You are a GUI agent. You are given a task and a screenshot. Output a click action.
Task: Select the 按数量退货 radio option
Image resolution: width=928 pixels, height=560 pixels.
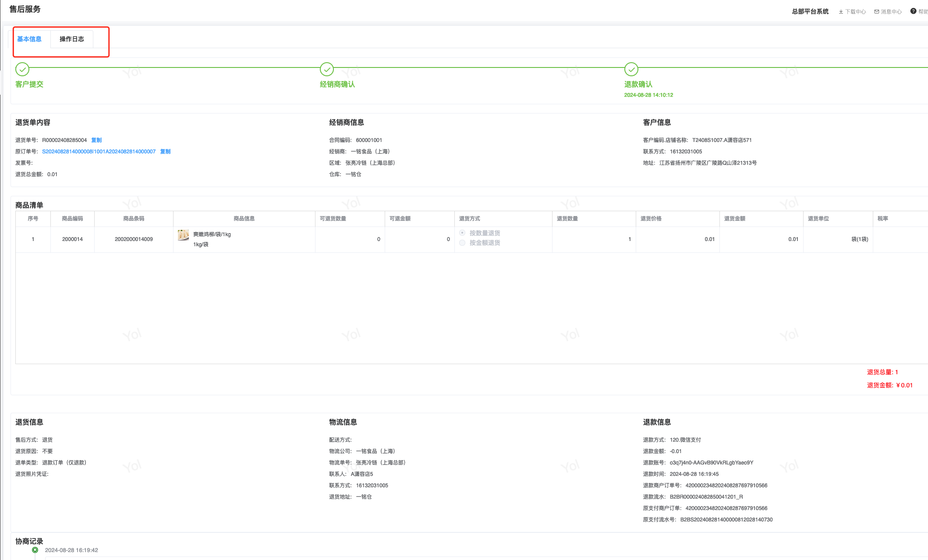[x=462, y=233]
